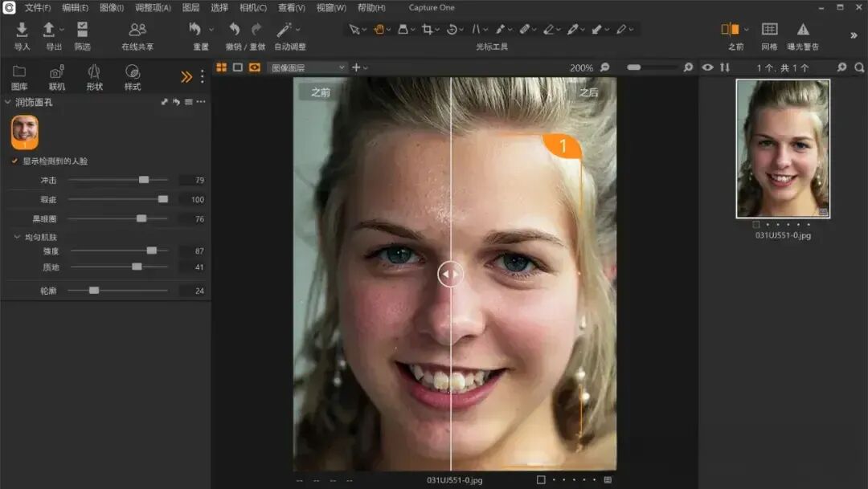Open the Layer (图层) menu
The width and height of the screenshot is (868, 489).
[x=190, y=8]
